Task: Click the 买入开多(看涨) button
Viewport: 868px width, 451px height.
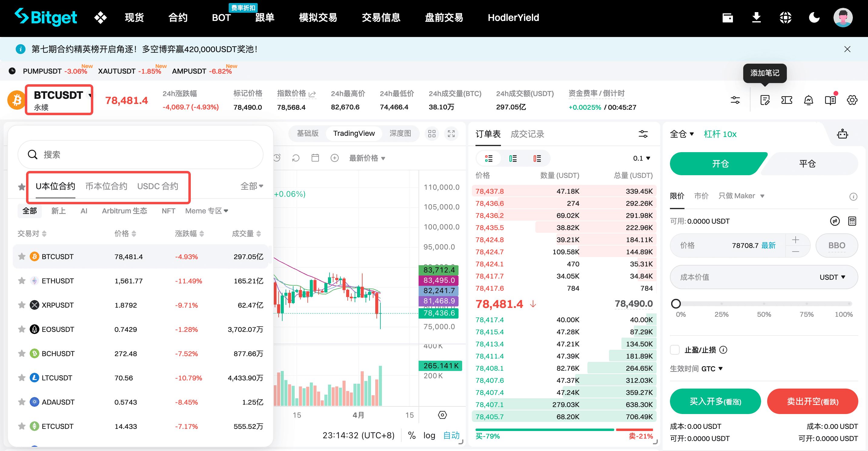Action: 715,401
